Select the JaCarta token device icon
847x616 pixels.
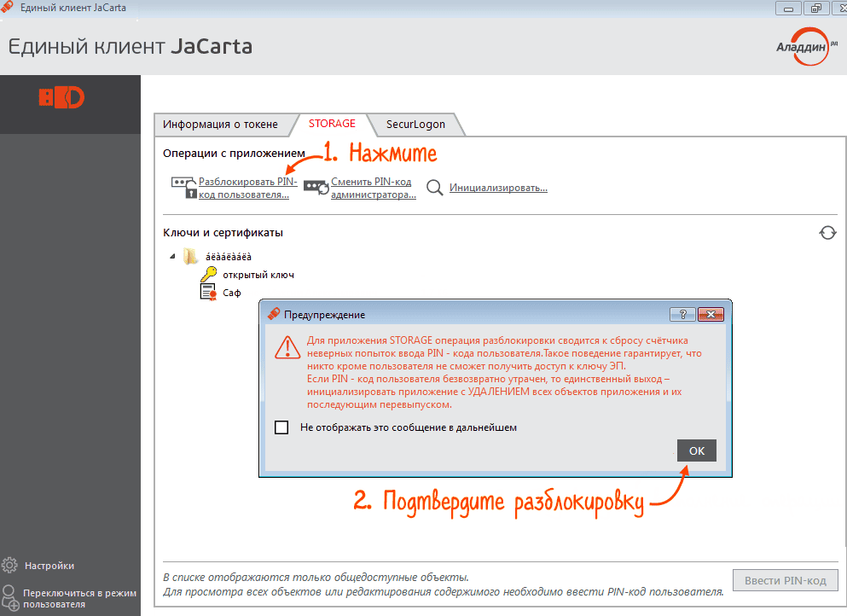pos(61,97)
